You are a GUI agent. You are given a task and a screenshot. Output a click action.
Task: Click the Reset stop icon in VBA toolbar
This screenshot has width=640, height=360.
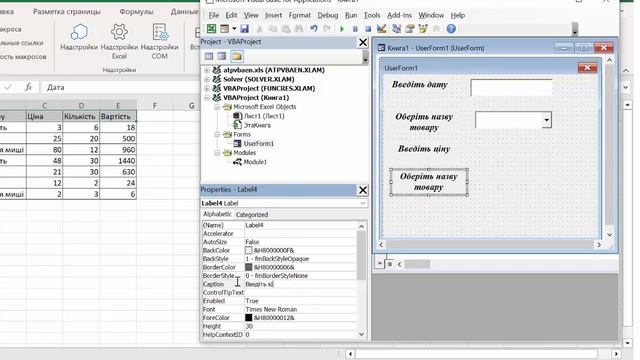pos(368,29)
